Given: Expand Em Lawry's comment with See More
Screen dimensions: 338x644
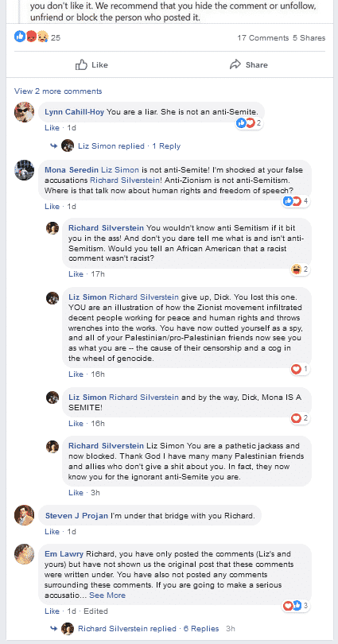Looking at the screenshot, I should [107, 596].
